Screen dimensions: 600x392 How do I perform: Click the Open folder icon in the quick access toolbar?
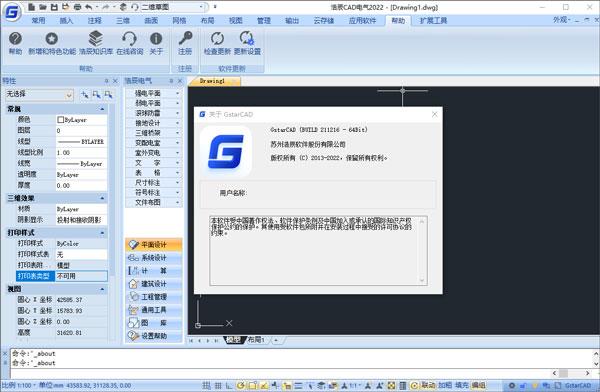click(43, 7)
